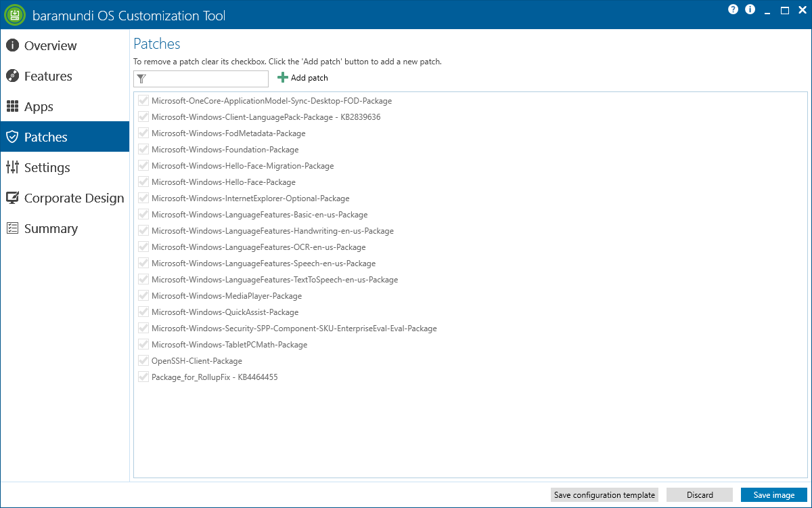Image resolution: width=812 pixels, height=508 pixels.
Task: Click the info icon in title bar
Action: [x=750, y=9]
